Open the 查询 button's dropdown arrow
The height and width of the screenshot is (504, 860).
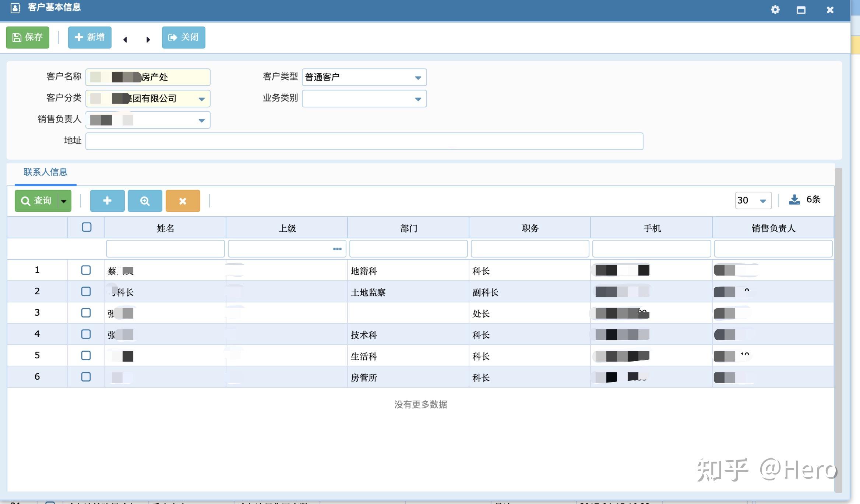click(64, 200)
